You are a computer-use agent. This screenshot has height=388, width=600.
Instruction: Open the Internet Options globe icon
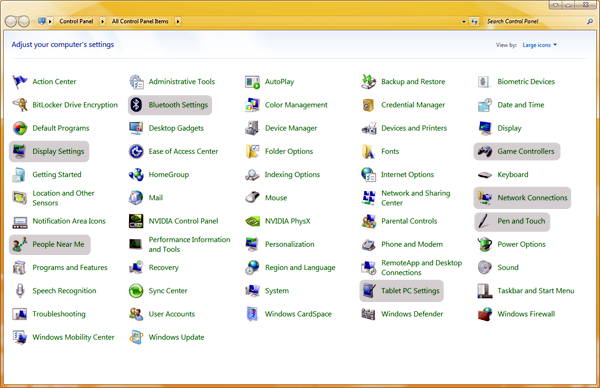pos(368,174)
